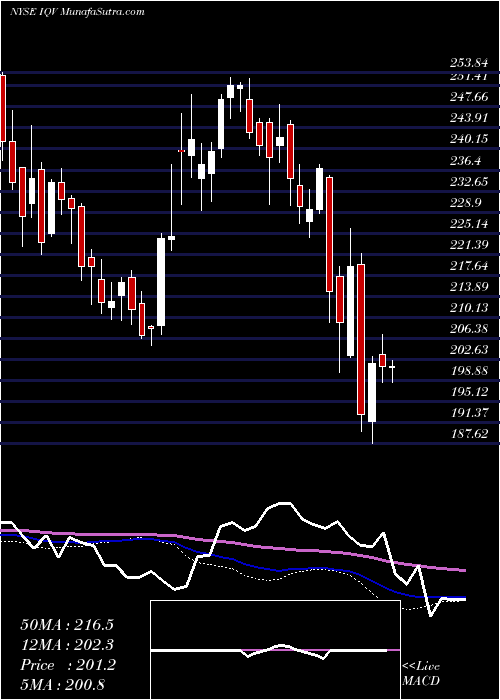Click the 187.62 price axis label

pos(468,433)
